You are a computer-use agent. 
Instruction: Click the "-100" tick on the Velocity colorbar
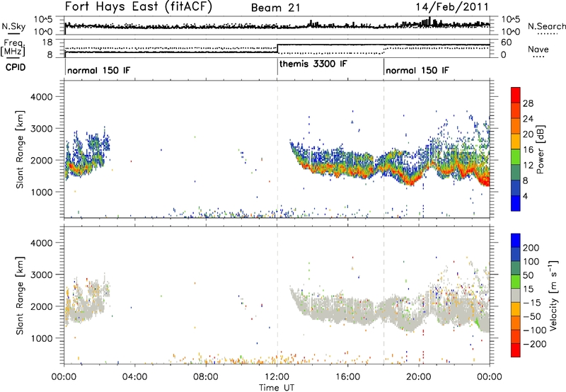(535, 330)
